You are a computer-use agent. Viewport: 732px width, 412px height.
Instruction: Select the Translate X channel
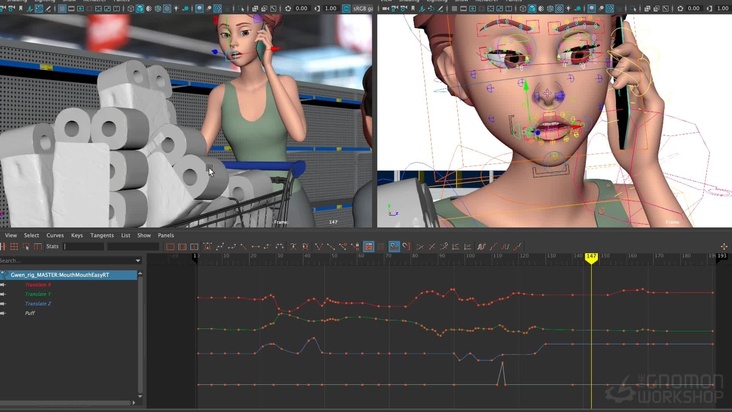(38, 284)
